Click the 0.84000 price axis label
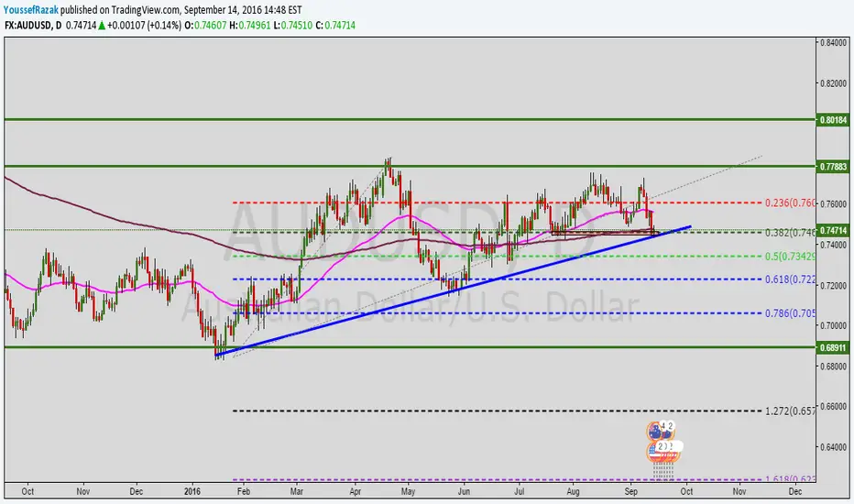 pyautogui.click(x=834, y=42)
